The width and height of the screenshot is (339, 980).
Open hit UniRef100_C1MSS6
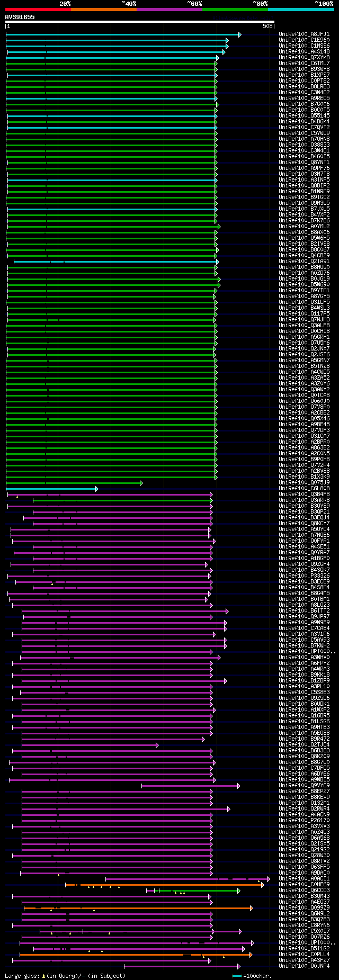pos(304,46)
